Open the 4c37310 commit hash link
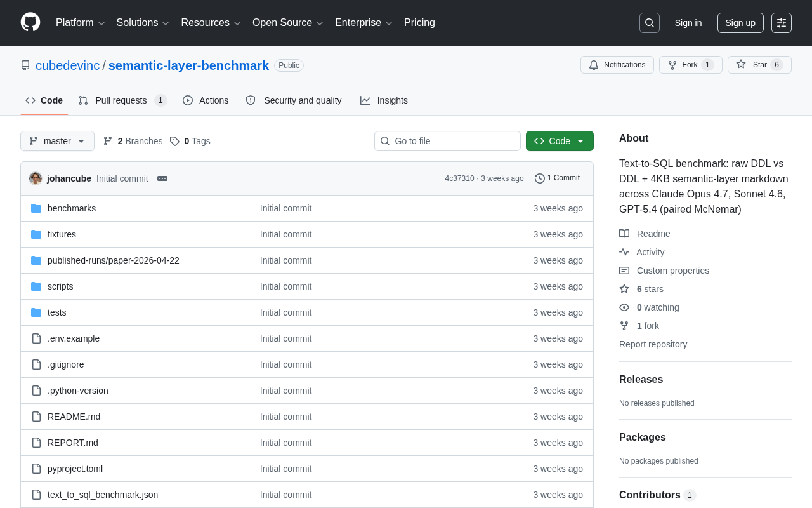The image size is (812, 508). [x=459, y=178]
